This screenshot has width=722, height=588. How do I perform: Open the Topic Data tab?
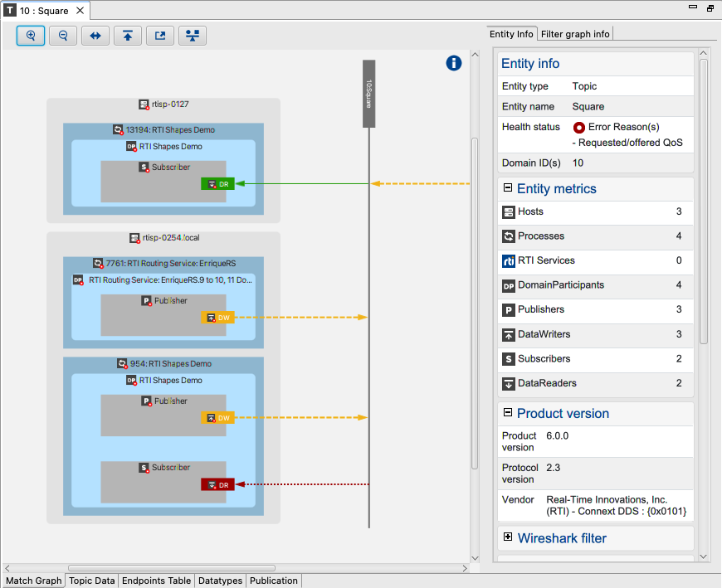[91, 581]
